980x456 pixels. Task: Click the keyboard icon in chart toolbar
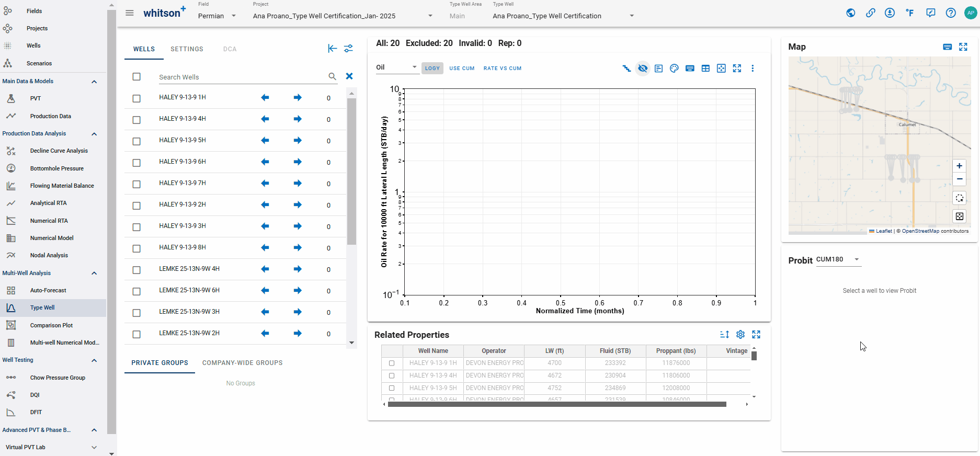690,68
